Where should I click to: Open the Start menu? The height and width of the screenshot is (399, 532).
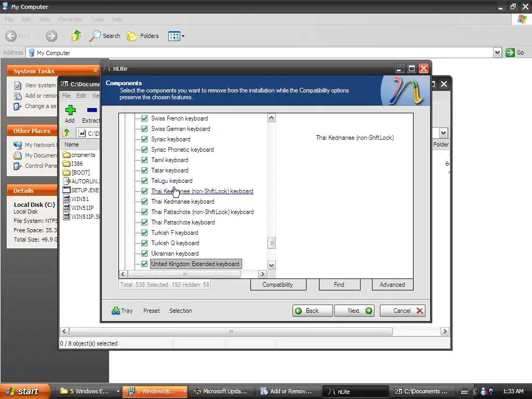click(x=25, y=391)
